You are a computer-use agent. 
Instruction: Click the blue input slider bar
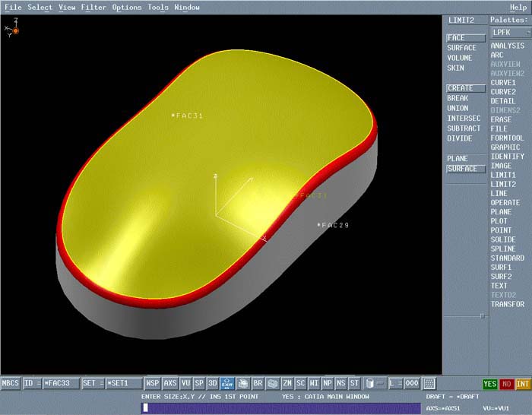click(281, 408)
